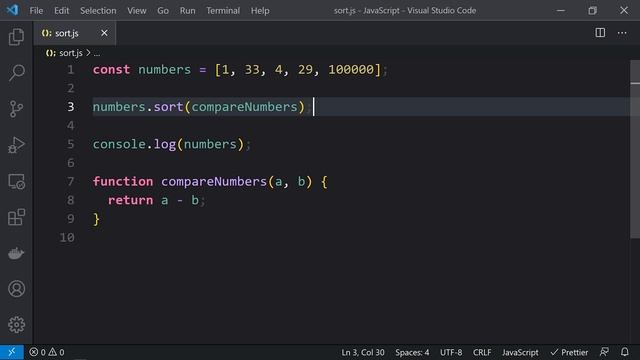
Task: Change language mode via JavaScript
Action: pos(520,352)
